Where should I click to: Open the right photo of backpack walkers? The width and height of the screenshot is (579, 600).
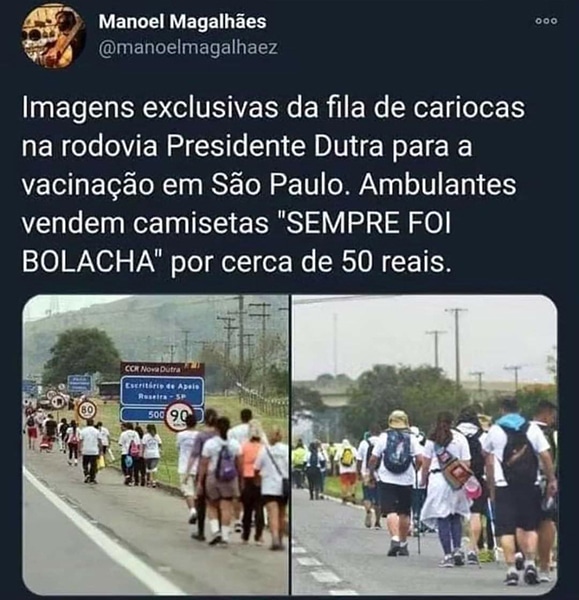pyautogui.click(x=425, y=445)
